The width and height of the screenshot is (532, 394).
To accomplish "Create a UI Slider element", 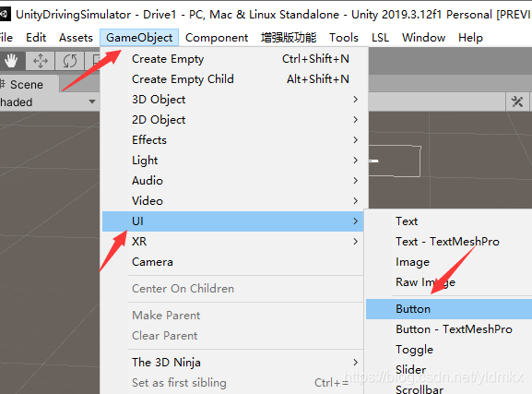I will 449,369.
